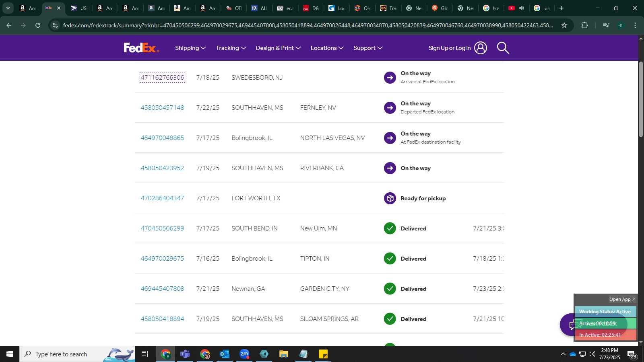This screenshot has width=644, height=362.
Task: Open Zoom from the taskbar
Action: click(x=244, y=354)
